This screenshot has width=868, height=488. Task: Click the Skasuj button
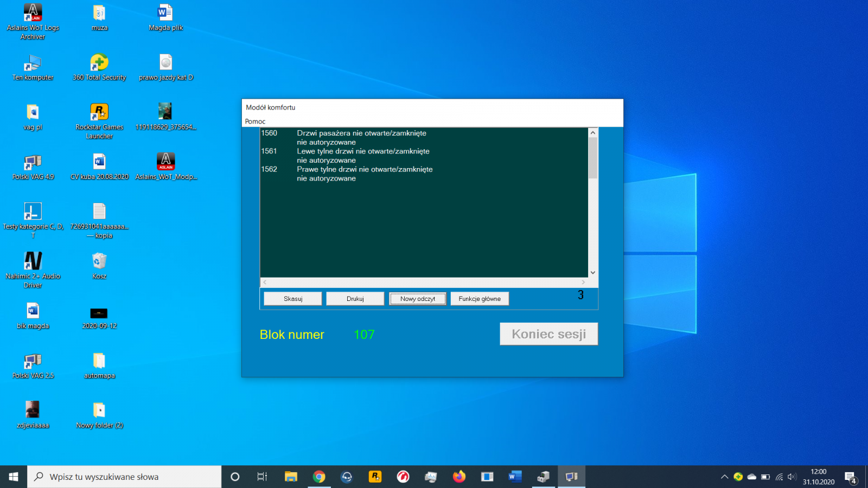pos(293,299)
